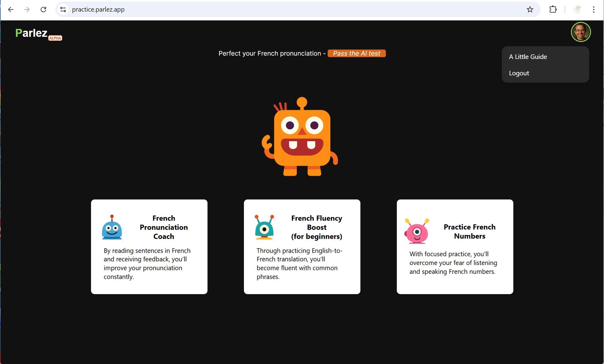Click the big orange robot mascot
The height and width of the screenshot is (364, 604).
[301, 137]
